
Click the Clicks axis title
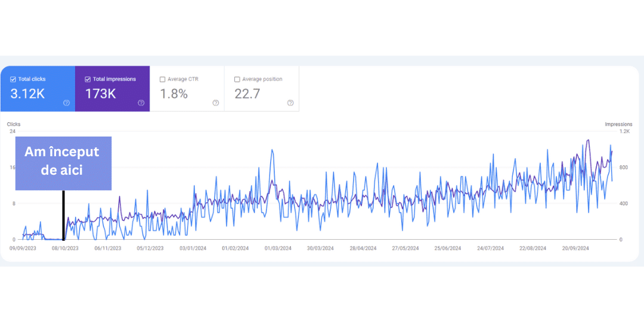point(14,125)
